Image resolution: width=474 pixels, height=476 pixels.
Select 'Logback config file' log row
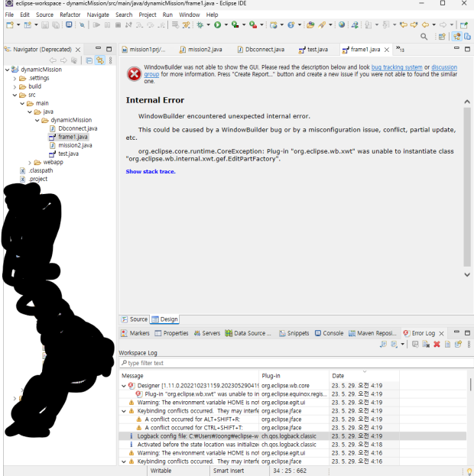point(293,436)
